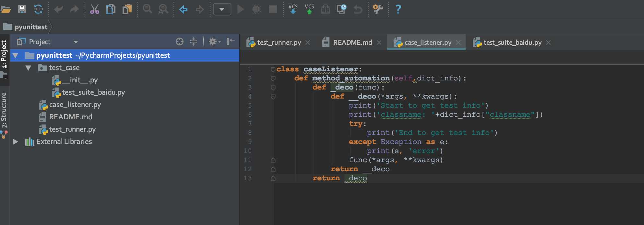Fold method_automation at line 2
This screenshot has height=225, width=644.
point(273,78)
